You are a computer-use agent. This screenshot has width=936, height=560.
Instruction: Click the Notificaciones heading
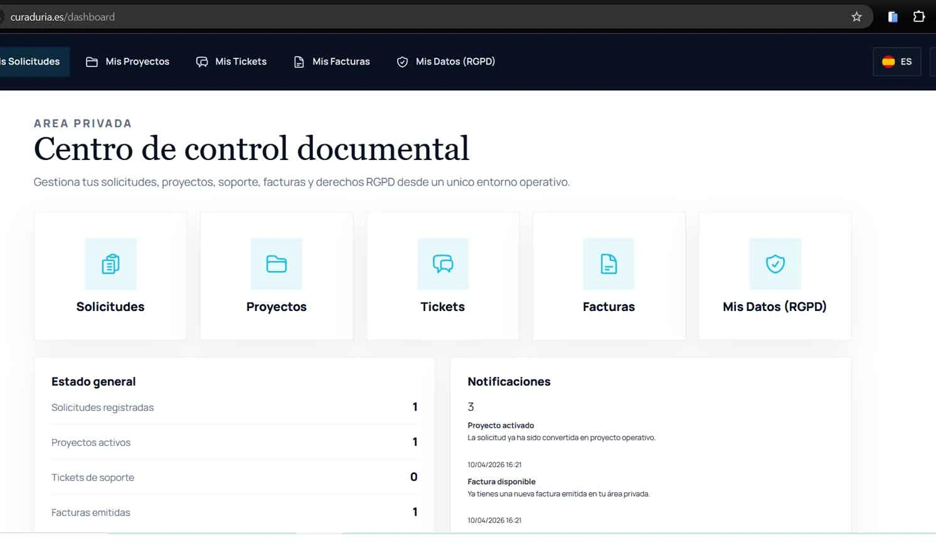[x=509, y=381]
